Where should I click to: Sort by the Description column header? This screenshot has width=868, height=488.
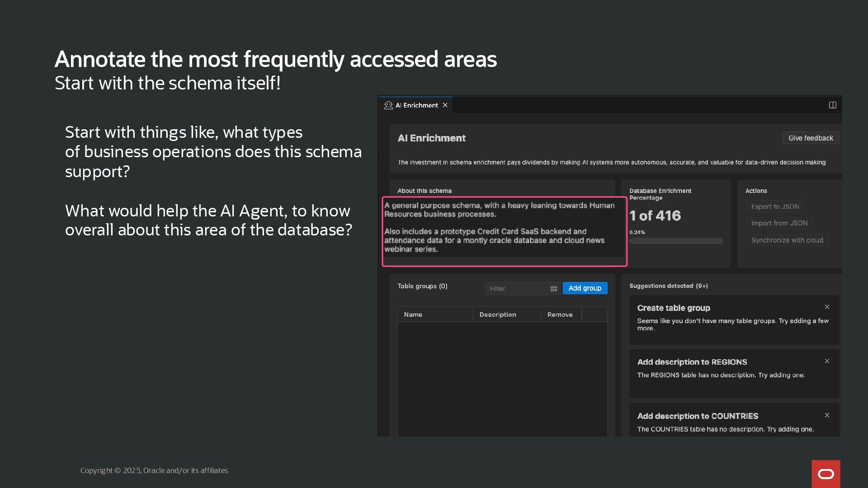497,314
